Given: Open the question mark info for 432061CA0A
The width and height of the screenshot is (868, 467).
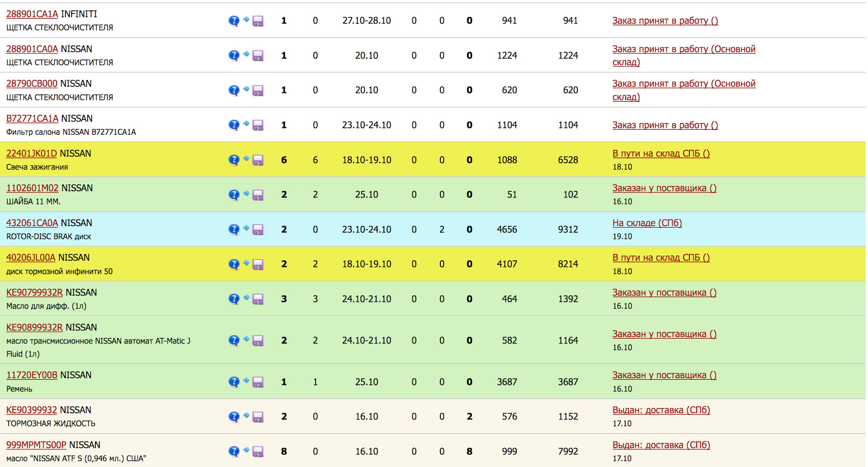Looking at the screenshot, I should tap(234, 230).
